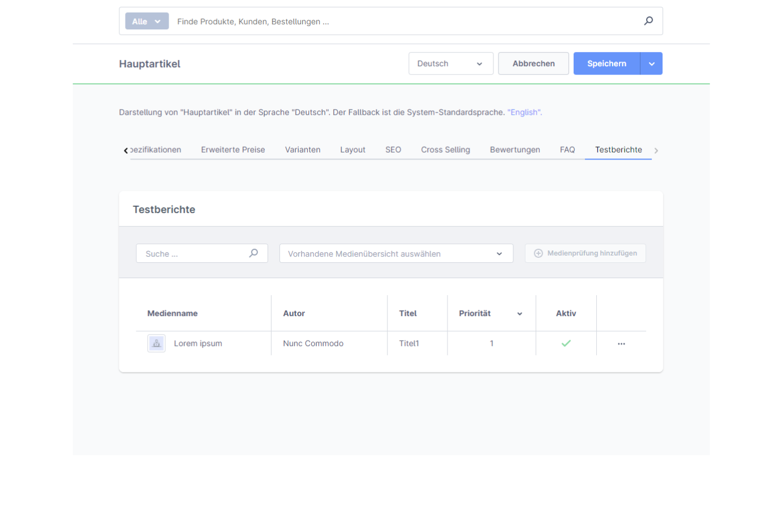This screenshot has height=532, width=783.
Task: Click Medienprüfung hinzufügen button
Action: coord(585,253)
